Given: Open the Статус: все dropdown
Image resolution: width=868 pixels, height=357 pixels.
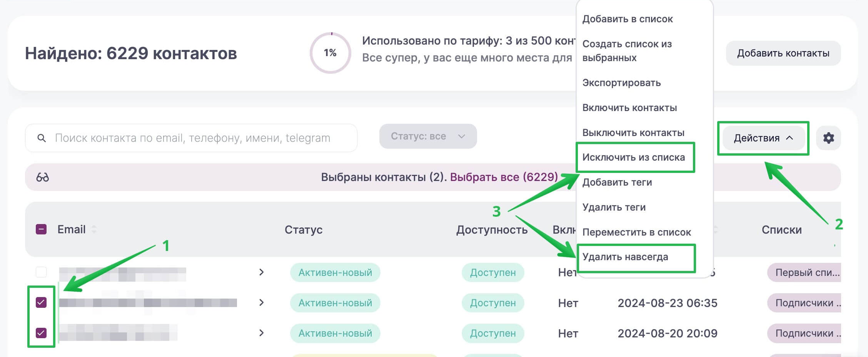Looking at the screenshot, I should [x=428, y=136].
